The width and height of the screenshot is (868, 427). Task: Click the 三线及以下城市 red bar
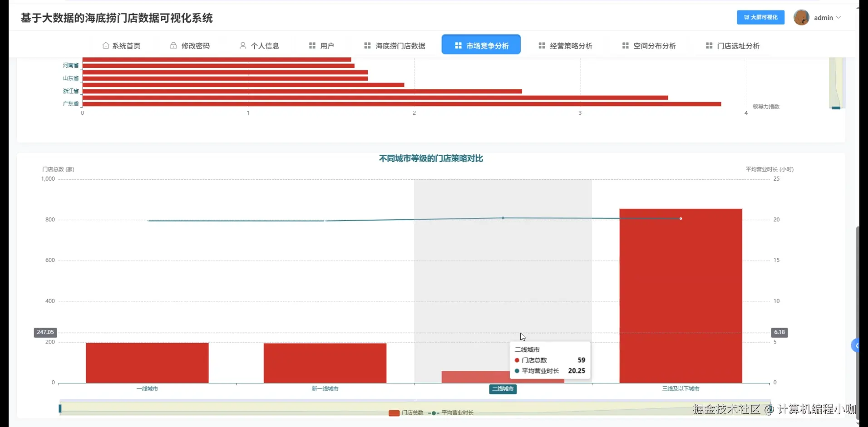click(x=681, y=296)
